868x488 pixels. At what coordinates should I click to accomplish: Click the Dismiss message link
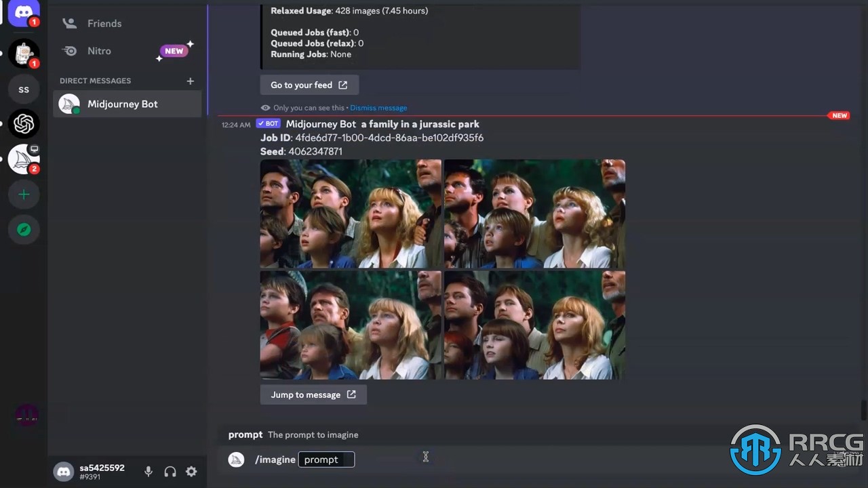pyautogui.click(x=378, y=108)
